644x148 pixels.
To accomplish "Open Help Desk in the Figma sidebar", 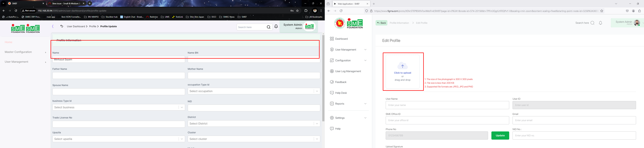I will 338,93.
